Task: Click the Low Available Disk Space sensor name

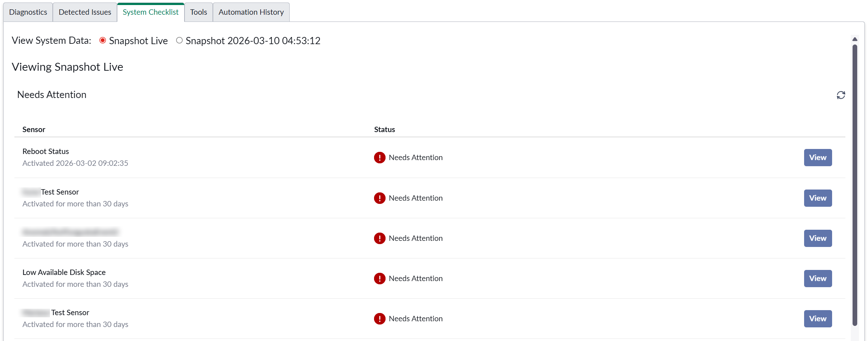Action: click(64, 272)
